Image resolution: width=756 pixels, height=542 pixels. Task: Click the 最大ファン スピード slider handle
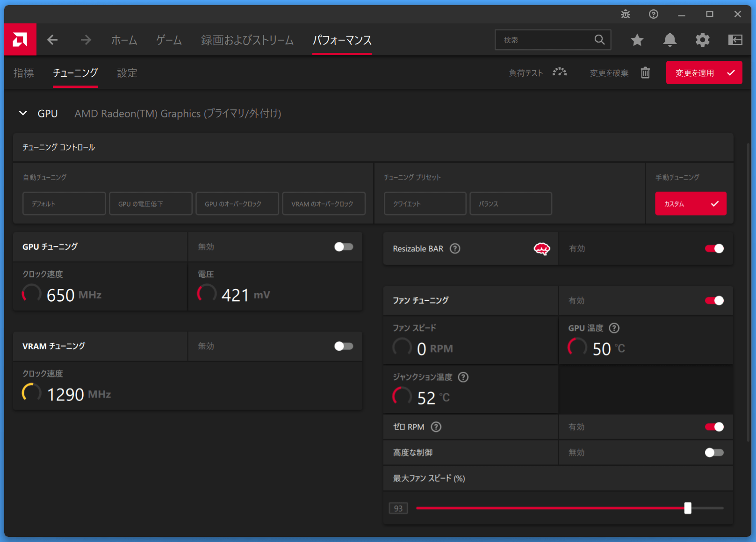pyautogui.click(x=687, y=508)
